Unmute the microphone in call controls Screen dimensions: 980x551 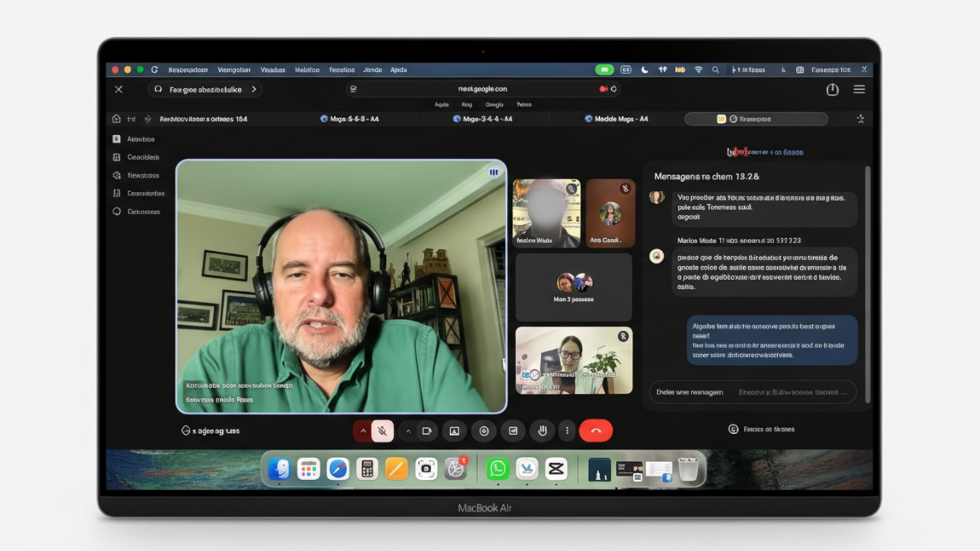point(382,431)
